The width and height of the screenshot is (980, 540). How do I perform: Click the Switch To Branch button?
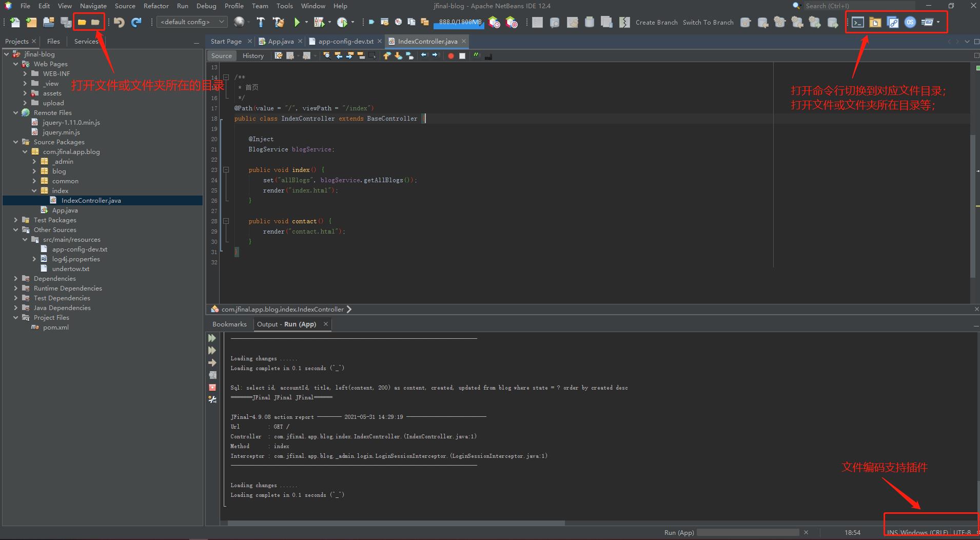click(708, 22)
